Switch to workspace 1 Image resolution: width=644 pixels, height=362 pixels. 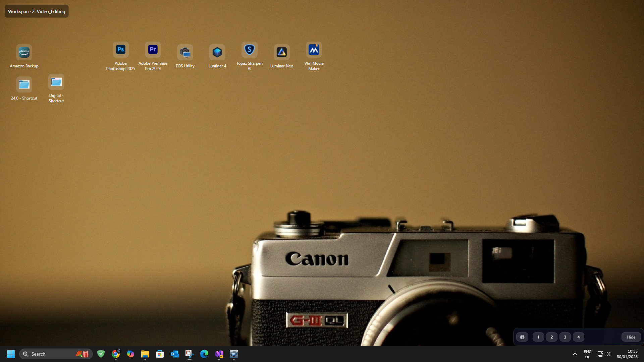tap(538, 337)
